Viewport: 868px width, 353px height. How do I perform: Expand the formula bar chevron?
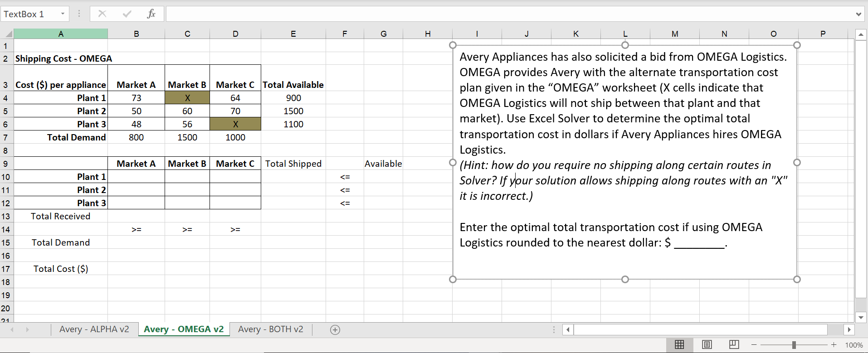858,14
